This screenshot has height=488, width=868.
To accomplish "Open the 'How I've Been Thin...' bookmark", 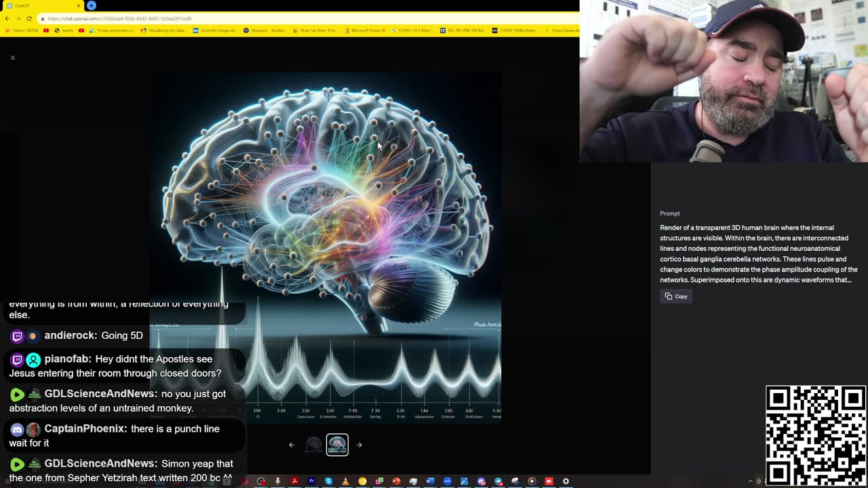I will coord(315,30).
